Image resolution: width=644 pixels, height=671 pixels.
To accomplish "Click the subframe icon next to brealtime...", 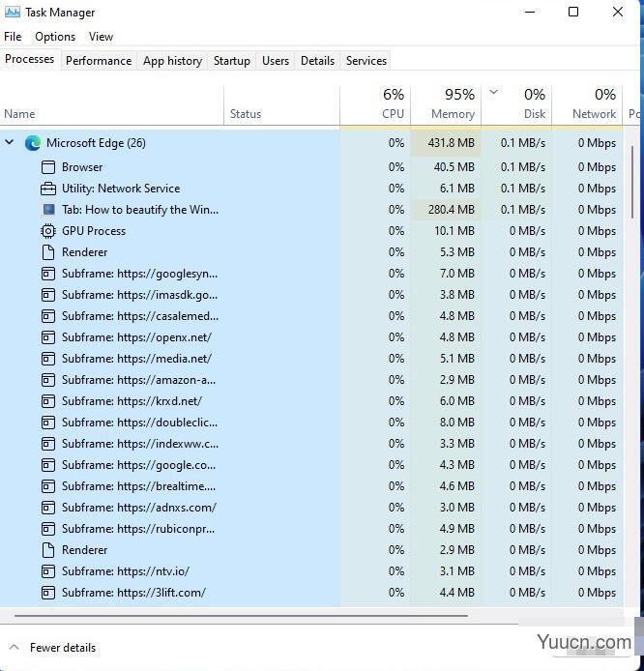I will (48, 486).
